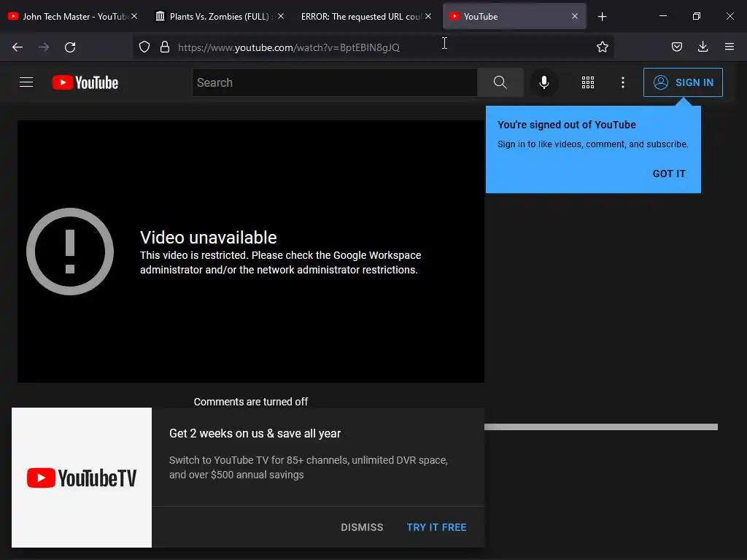Click the browser address bar URL
The image size is (747, 560).
[x=289, y=47]
